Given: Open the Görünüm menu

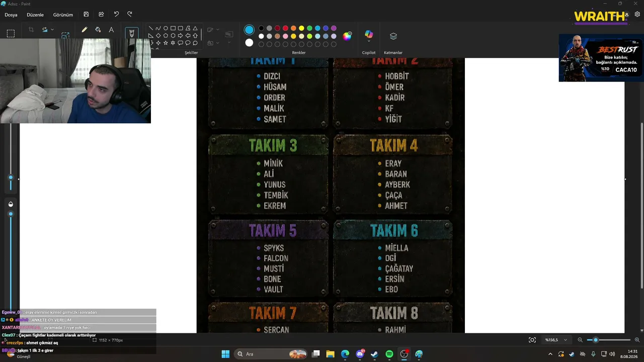Looking at the screenshot, I should [63, 15].
